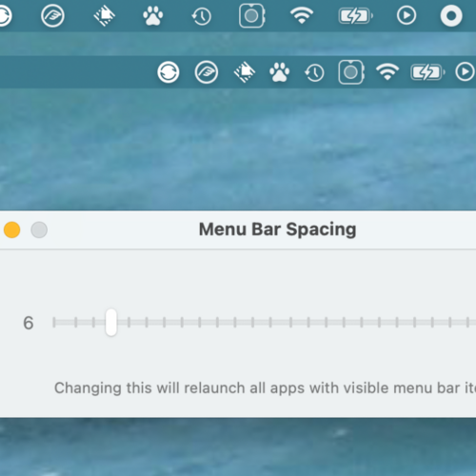Open Time Machine in the compact menu bar

point(314,72)
